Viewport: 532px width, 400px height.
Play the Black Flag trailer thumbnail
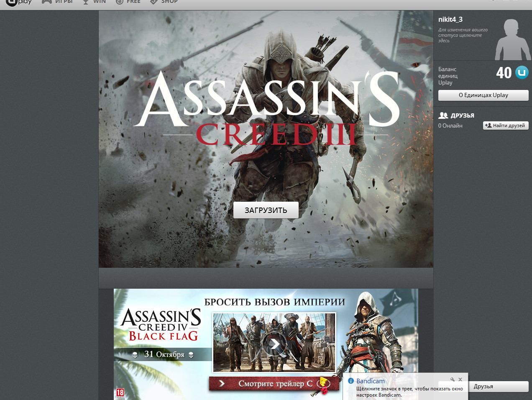coord(274,343)
